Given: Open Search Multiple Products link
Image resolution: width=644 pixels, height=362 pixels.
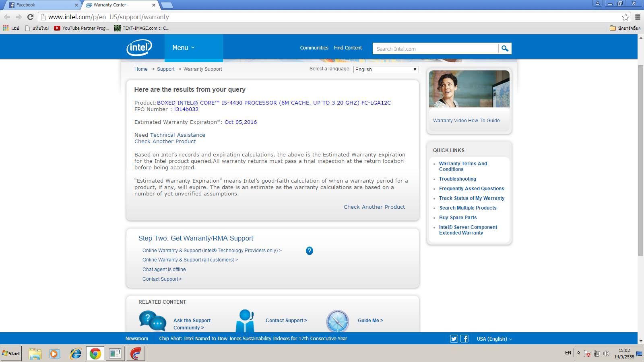Looking at the screenshot, I should (468, 208).
